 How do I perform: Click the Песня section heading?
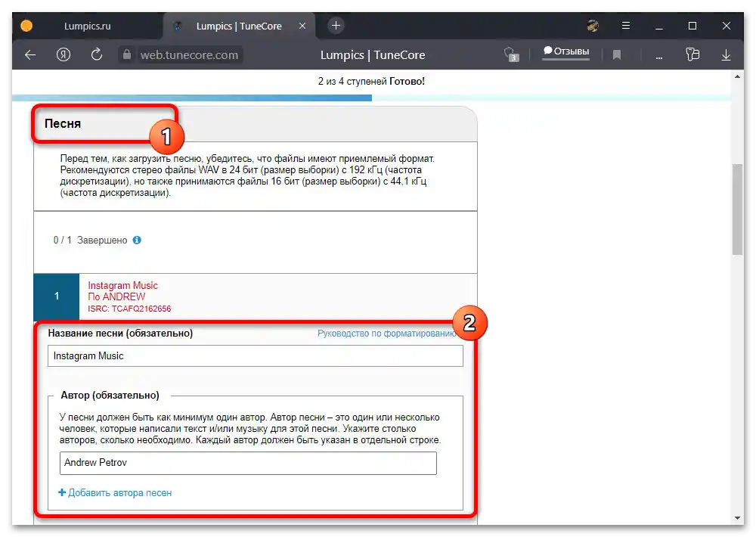click(63, 123)
